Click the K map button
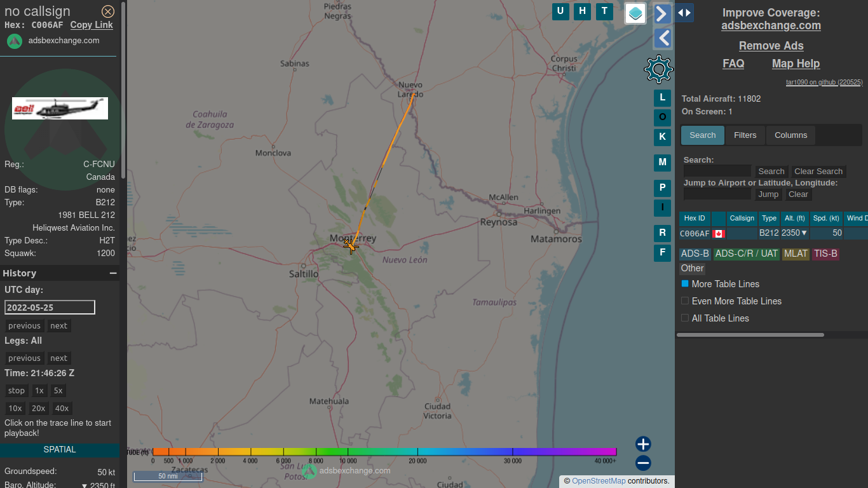Viewport: 868px width, 488px height. (662, 137)
